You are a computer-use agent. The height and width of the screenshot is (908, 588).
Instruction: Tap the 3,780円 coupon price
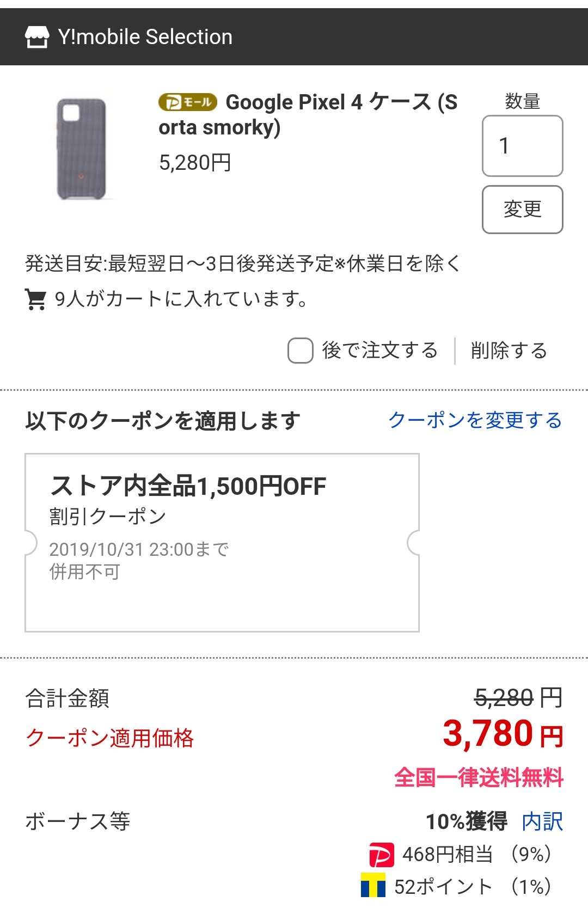[503, 734]
